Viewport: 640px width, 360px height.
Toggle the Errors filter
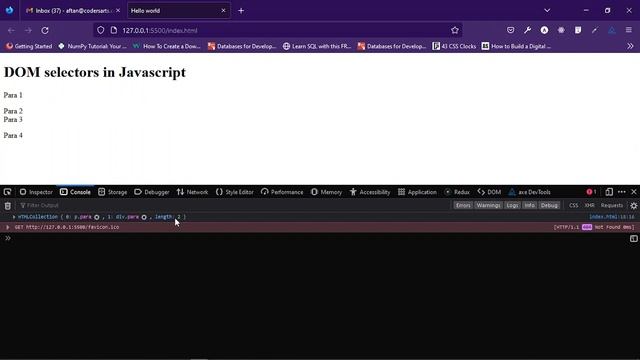[x=463, y=205]
